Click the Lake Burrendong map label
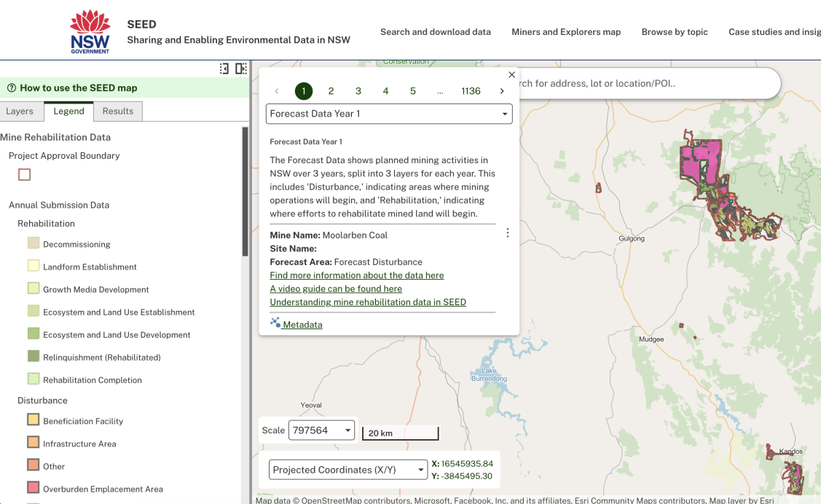The image size is (821, 504). tap(489, 375)
